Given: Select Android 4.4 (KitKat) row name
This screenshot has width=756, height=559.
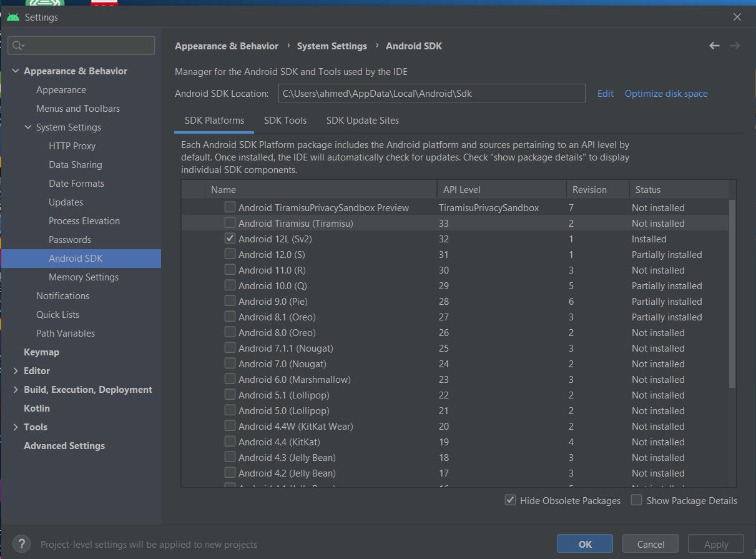Looking at the screenshot, I should point(279,442).
